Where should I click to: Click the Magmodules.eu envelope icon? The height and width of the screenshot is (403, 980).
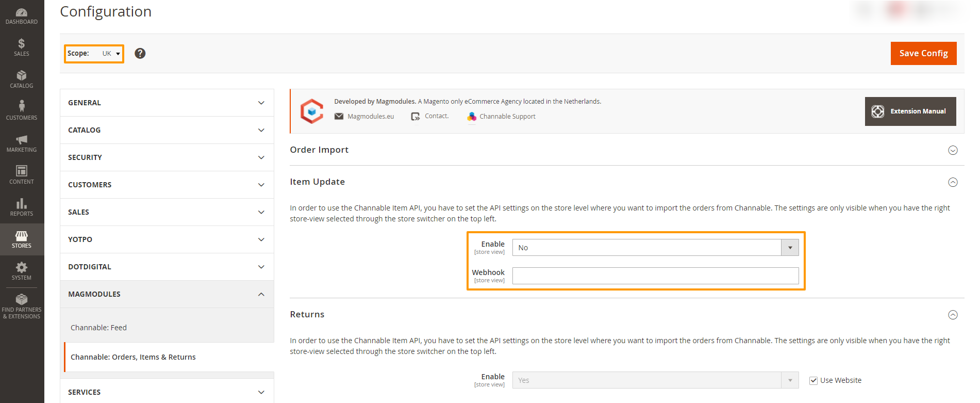[x=339, y=116]
